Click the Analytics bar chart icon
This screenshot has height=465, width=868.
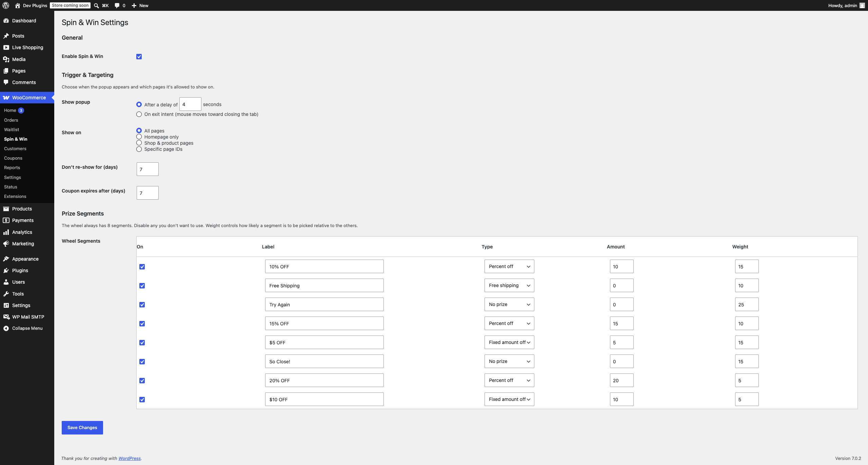[x=6, y=232]
